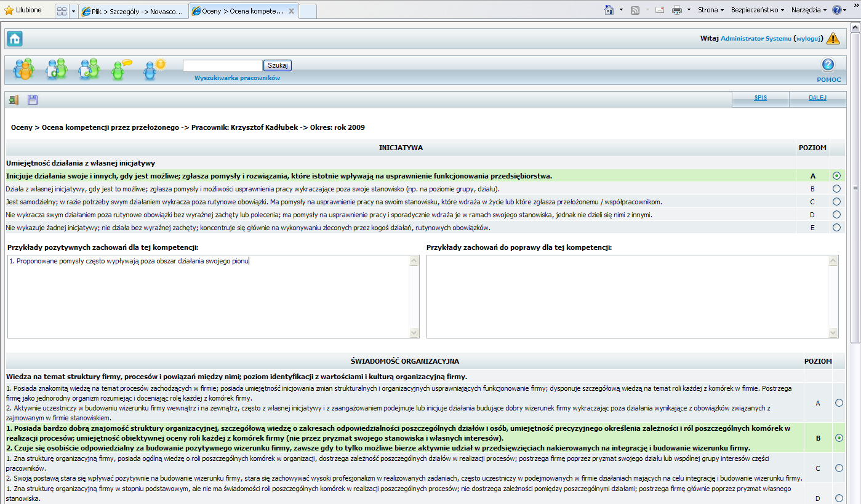This screenshot has width=861, height=504.
Task: Click the employees icon with green plus
Action: pos(57,68)
